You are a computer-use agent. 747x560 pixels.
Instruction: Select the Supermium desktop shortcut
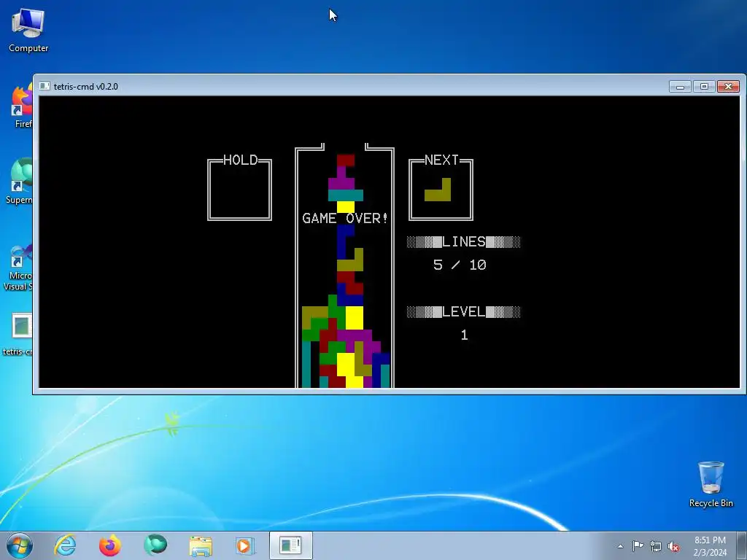point(20,181)
